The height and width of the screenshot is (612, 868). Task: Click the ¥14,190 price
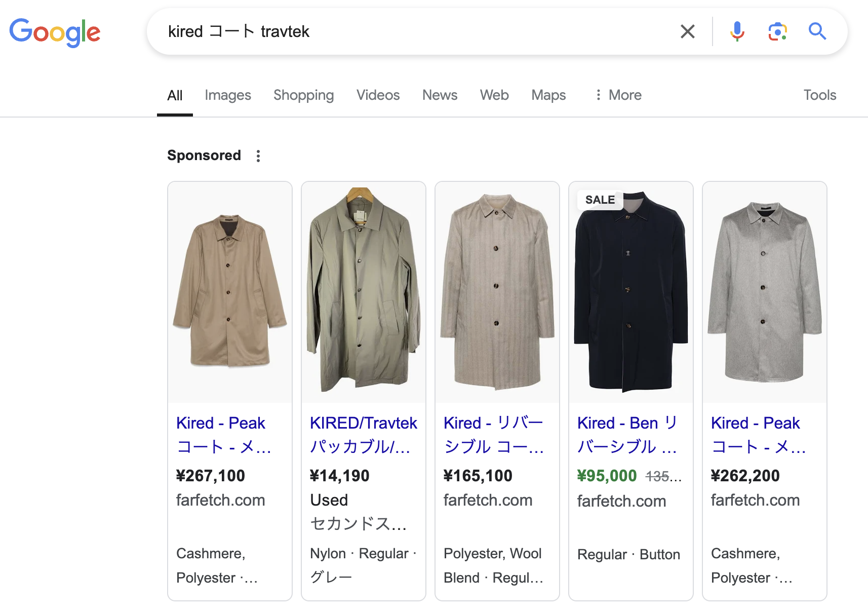click(340, 476)
